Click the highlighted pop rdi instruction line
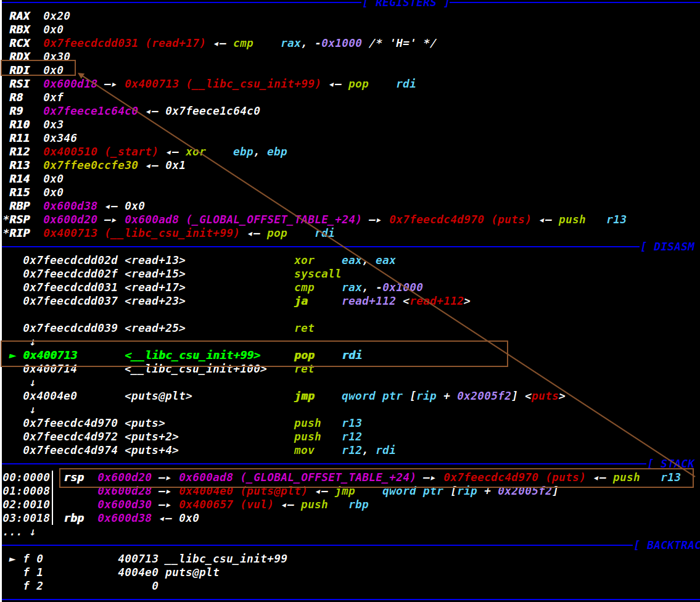The image size is (700, 602). [x=254, y=355]
